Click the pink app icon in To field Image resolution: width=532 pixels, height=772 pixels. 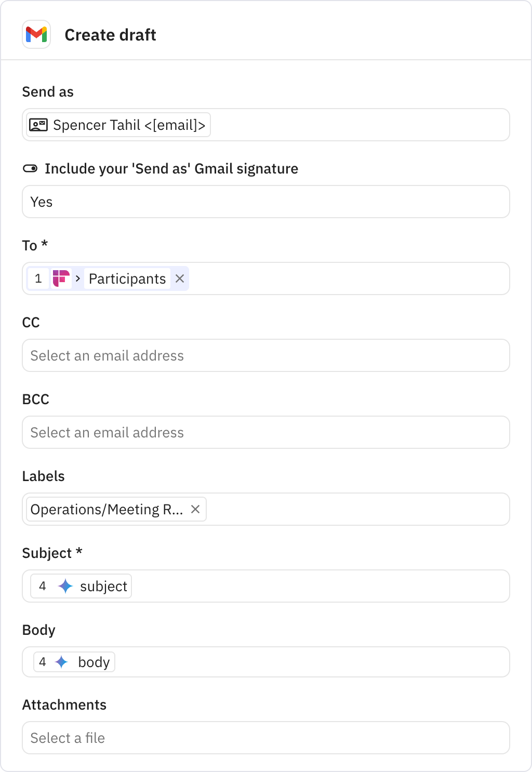61,279
